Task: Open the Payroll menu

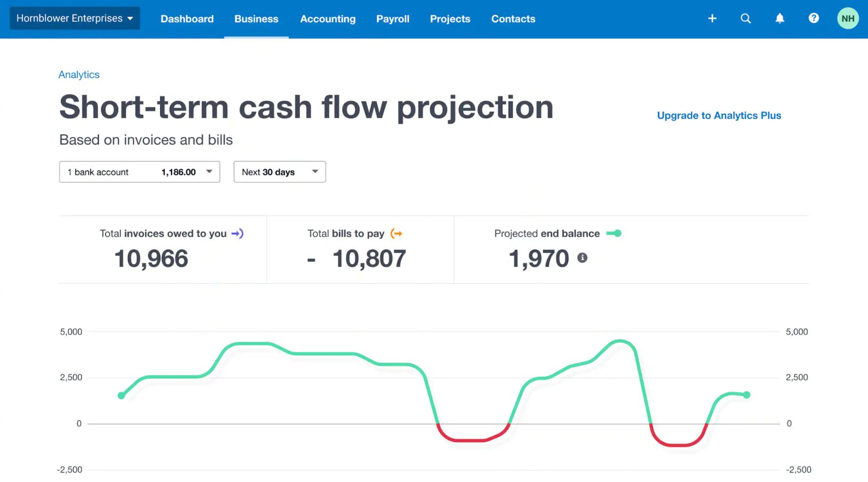Action: [x=393, y=19]
